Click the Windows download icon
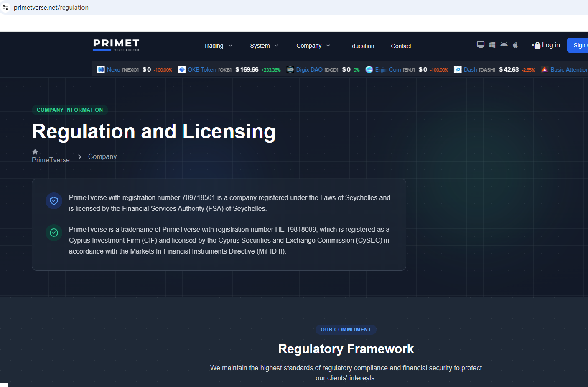 [x=492, y=45]
